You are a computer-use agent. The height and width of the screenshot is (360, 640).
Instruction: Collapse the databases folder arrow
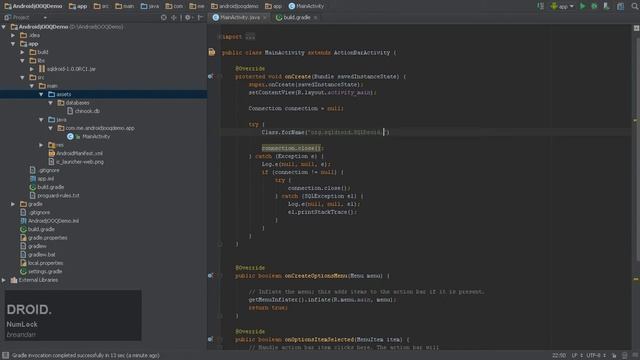point(51,103)
